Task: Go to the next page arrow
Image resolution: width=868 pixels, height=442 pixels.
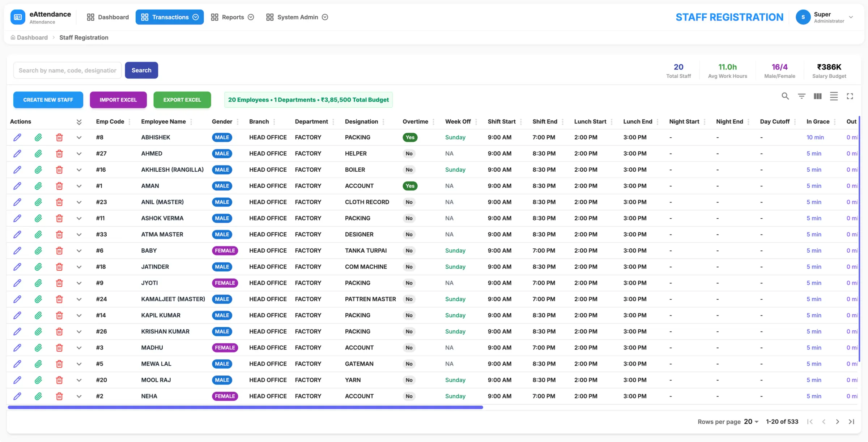Action: click(x=838, y=421)
